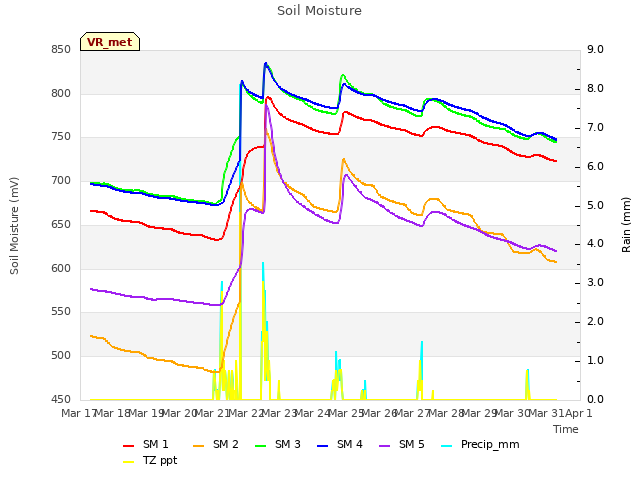This screenshot has height=480, width=640.
Task: Click the 9.0 tick on rain axis
Action: [595, 50]
